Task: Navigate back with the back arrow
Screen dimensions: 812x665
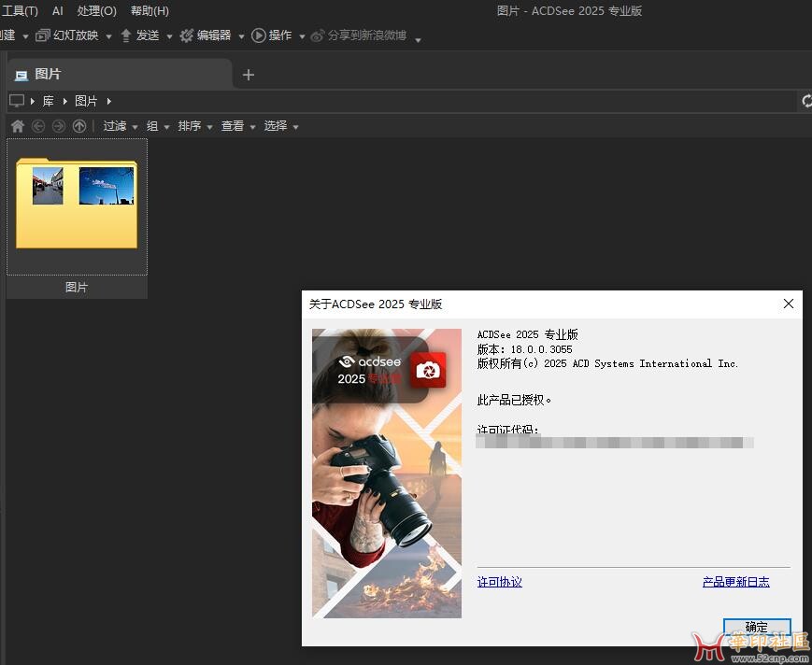Action: [37, 125]
